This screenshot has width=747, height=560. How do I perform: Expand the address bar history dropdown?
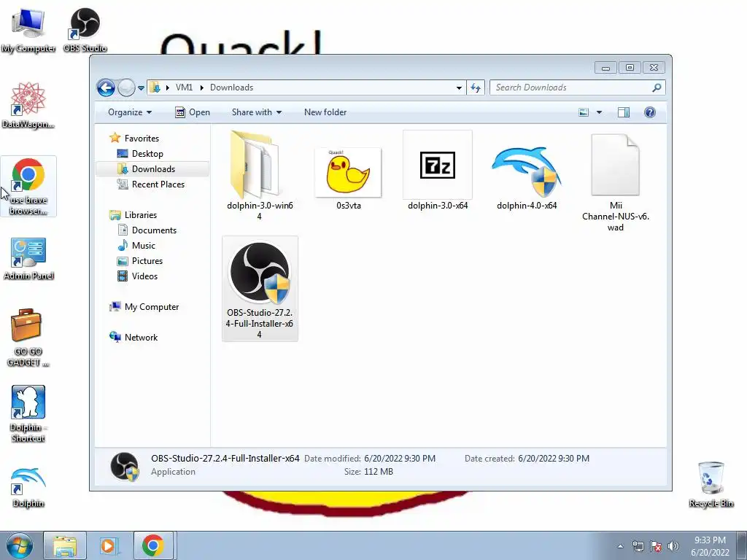(x=459, y=87)
